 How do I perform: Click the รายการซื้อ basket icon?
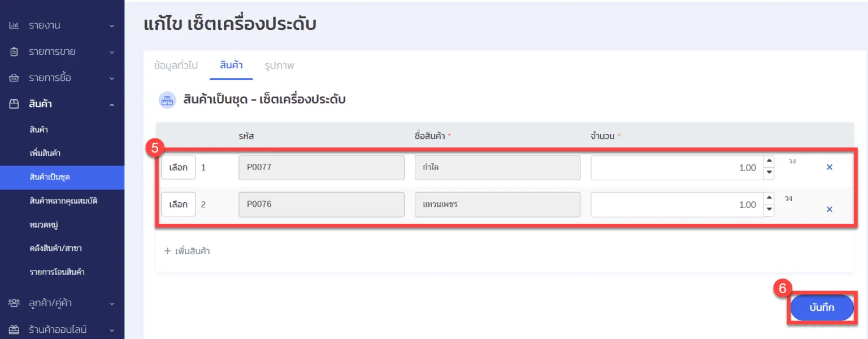pyautogui.click(x=14, y=77)
